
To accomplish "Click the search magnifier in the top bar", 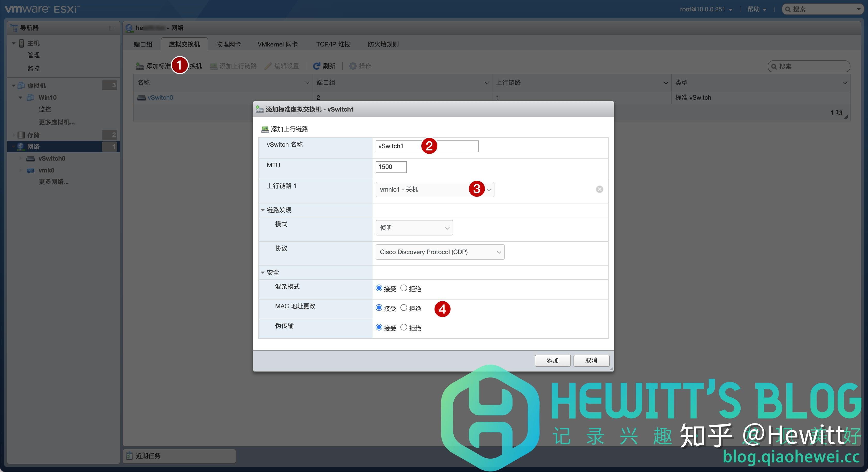I will [788, 9].
